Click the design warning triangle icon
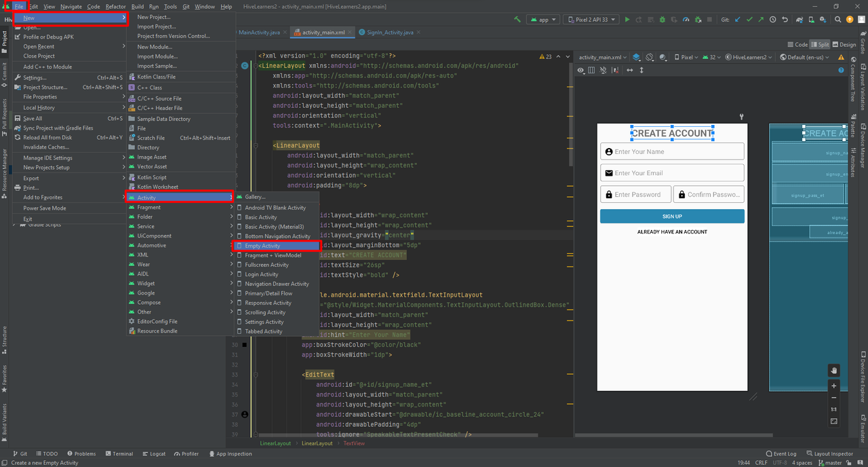This screenshot has height=467, width=868. tap(841, 57)
